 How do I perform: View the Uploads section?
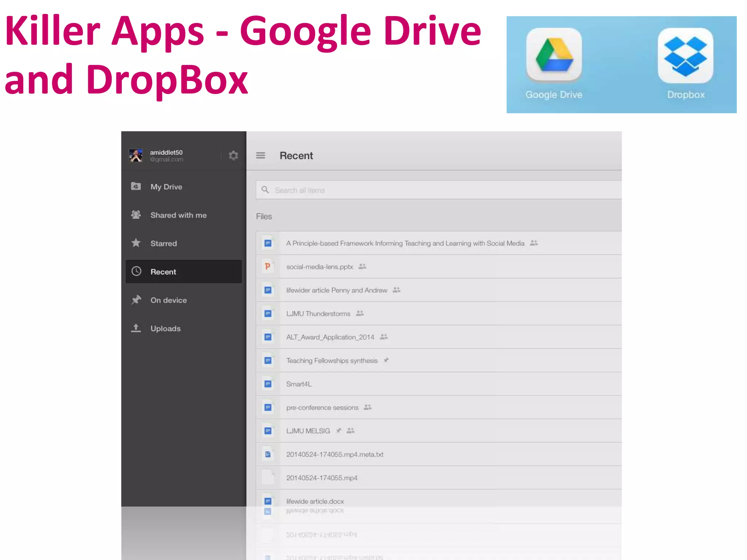tap(184, 328)
